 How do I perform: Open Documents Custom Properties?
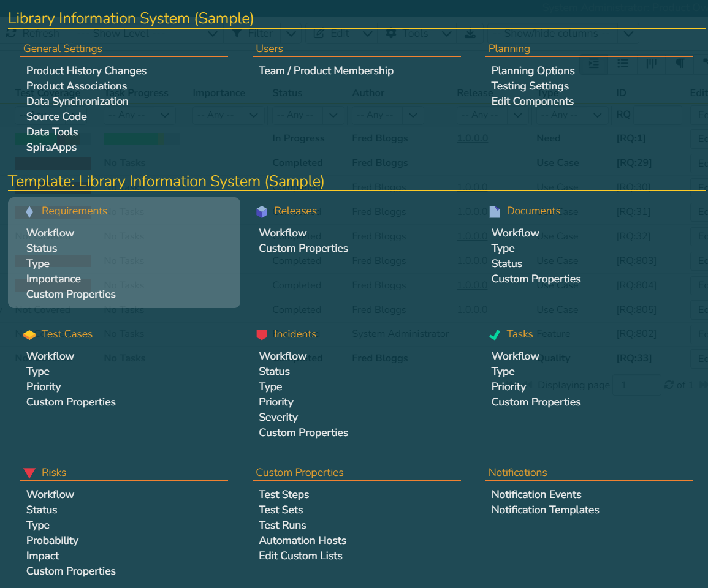[536, 279]
